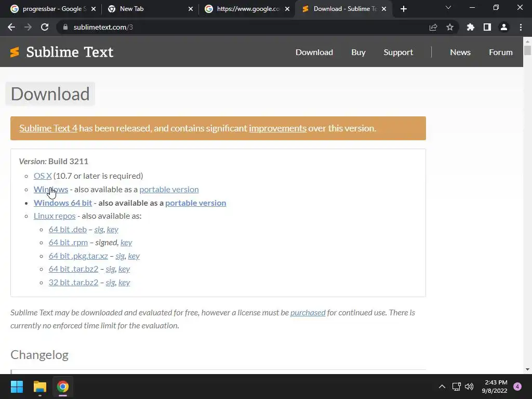Switch to the New Tab tab
The width and height of the screenshot is (532, 399).
pos(149,9)
